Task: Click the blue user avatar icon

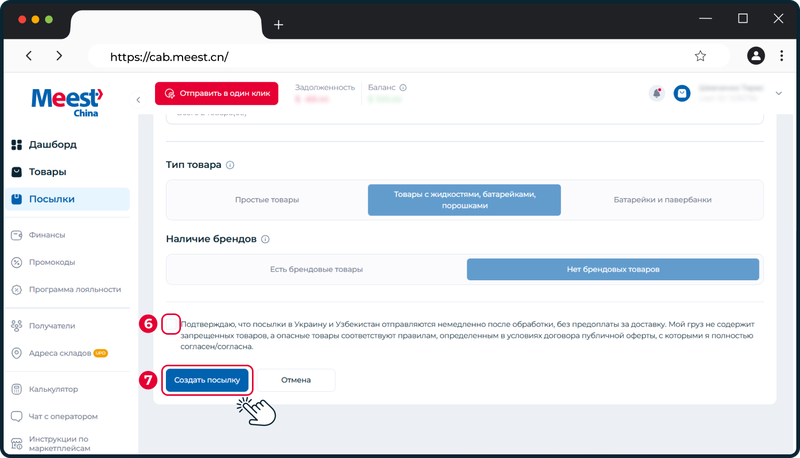Action: point(682,93)
